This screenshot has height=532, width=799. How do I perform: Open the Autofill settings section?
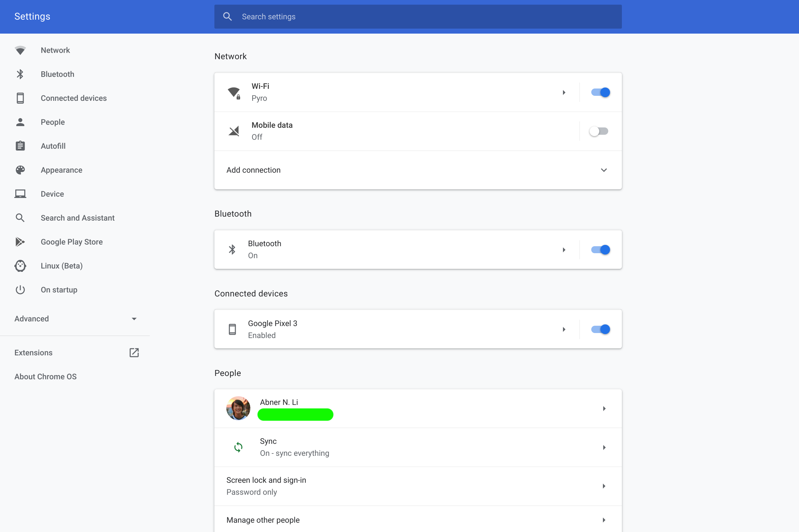point(53,146)
